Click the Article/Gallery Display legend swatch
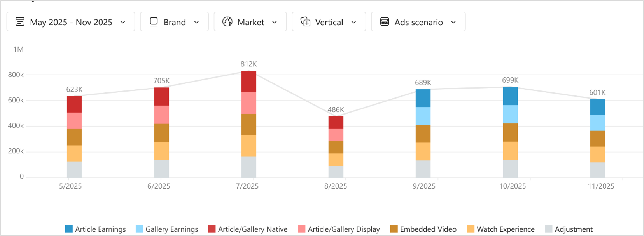The image size is (644, 236). (x=301, y=229)
